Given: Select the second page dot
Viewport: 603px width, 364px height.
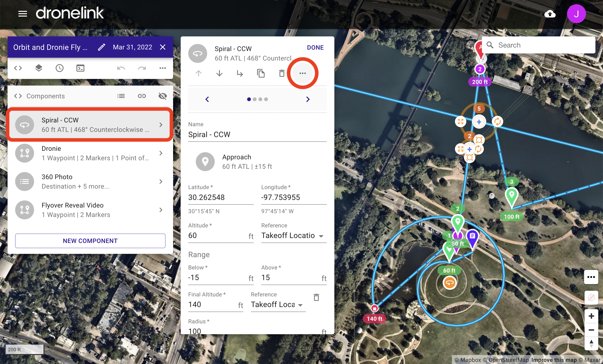Looking at the screenshot, I should (x=254, y=99).
